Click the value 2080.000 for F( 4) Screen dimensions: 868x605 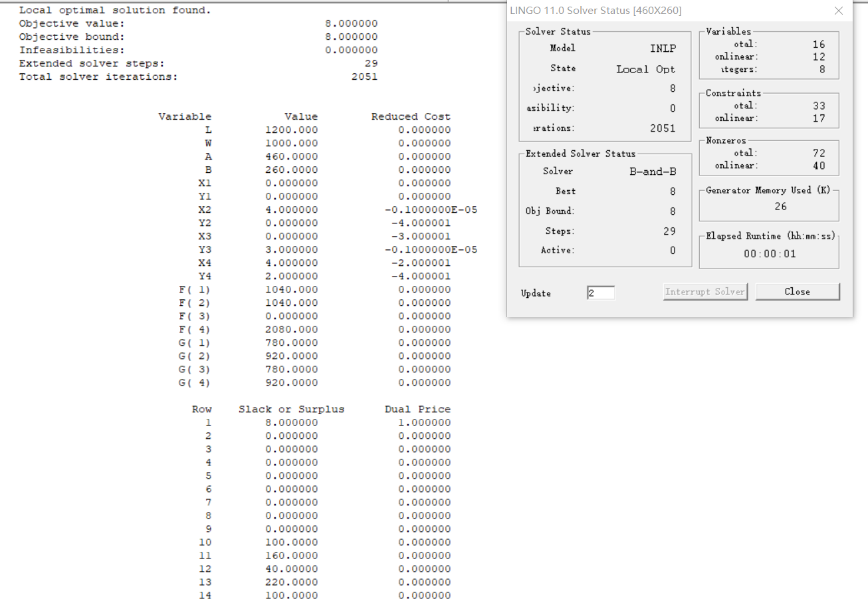coord(291,330)
